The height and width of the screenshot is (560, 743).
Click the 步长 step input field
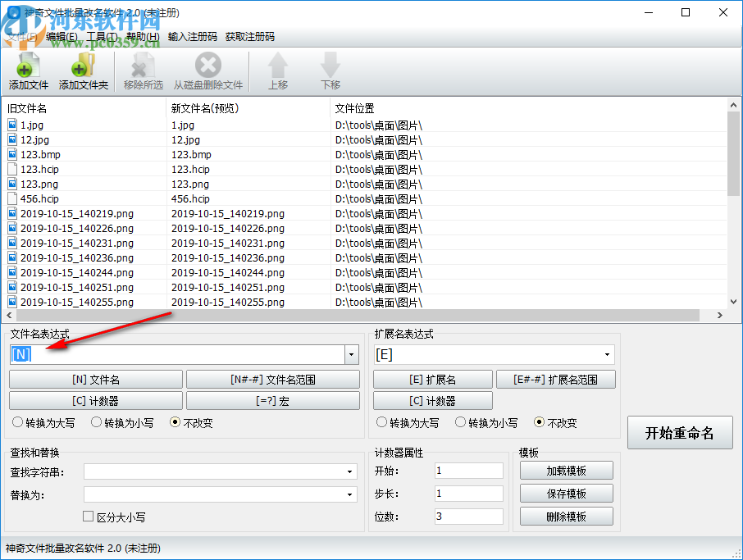[468, 494]
